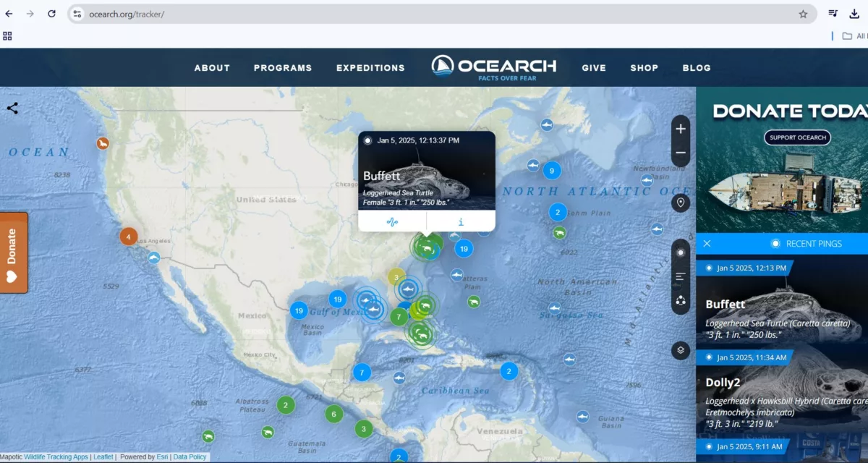This screenshot has width=868, height=463.
Task: Click the Support OCEARCH button
Action: pos(798,137)
